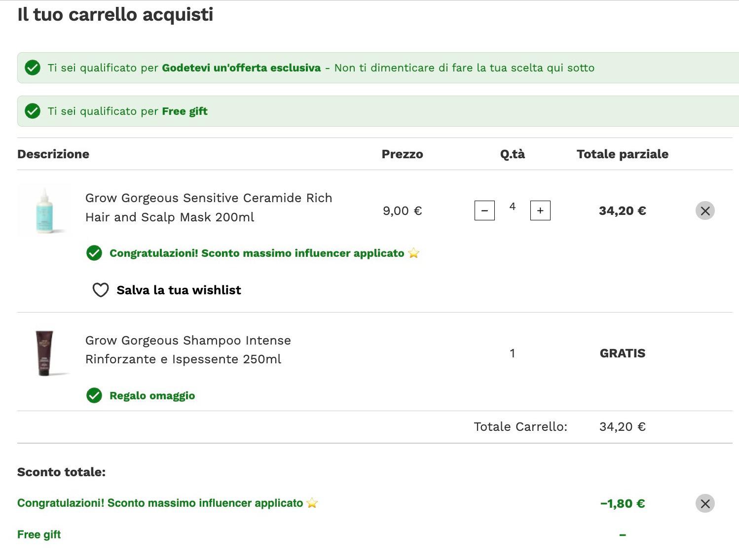Screen dimensions: 739x560
Task: Click the −1,80 € discount amount
Action: coord(623,503)
